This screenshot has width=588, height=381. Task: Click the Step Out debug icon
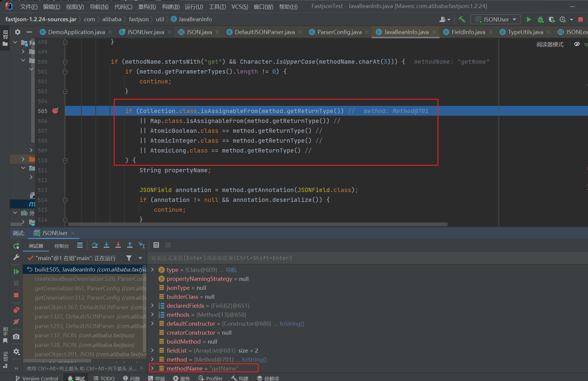[130, 245]
